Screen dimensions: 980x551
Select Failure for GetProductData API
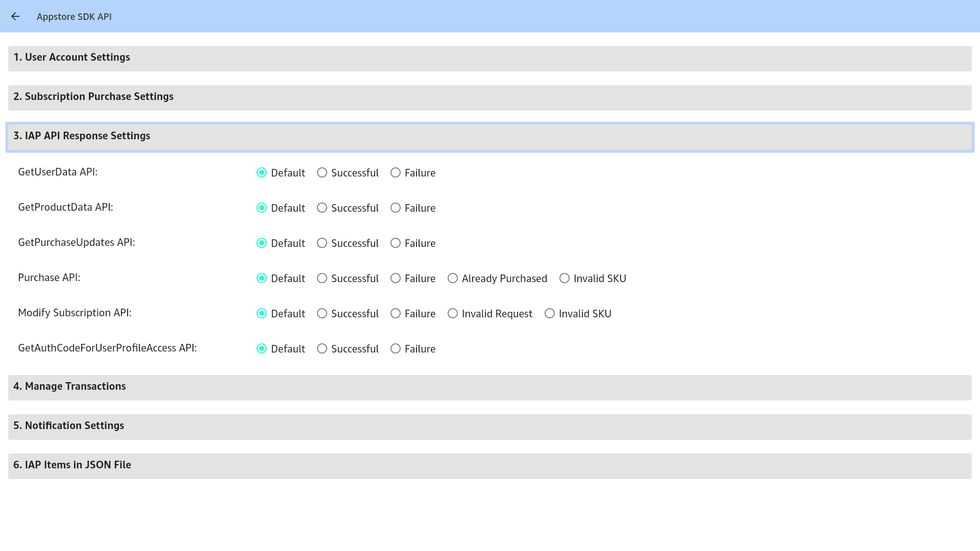point(395,208)
